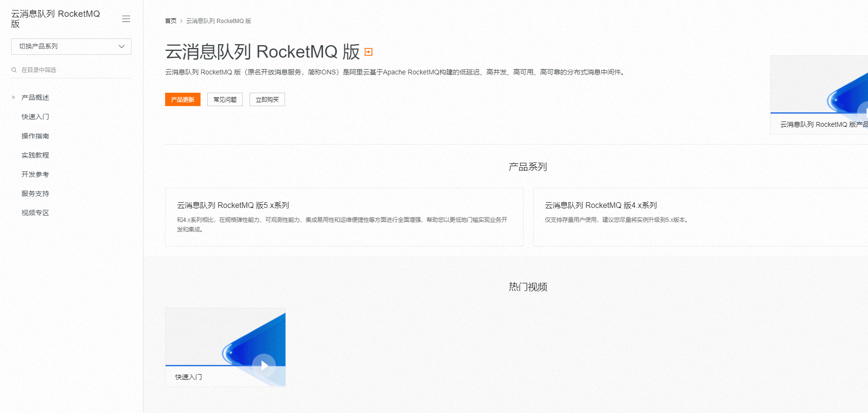868x413 pixels.
Task: Click the 产品系列 heading
Action: [528, 167]
